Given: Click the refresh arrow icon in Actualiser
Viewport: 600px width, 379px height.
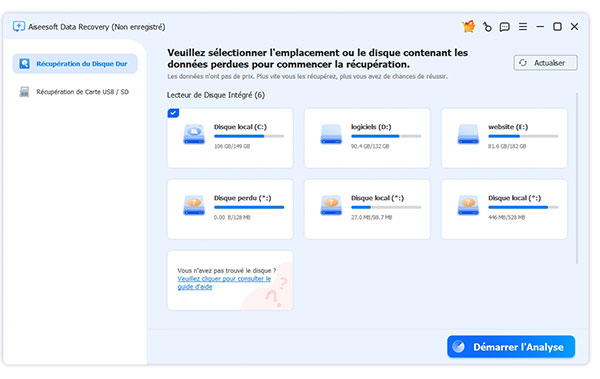Looking at the screenshot, I should click(523, 63).
